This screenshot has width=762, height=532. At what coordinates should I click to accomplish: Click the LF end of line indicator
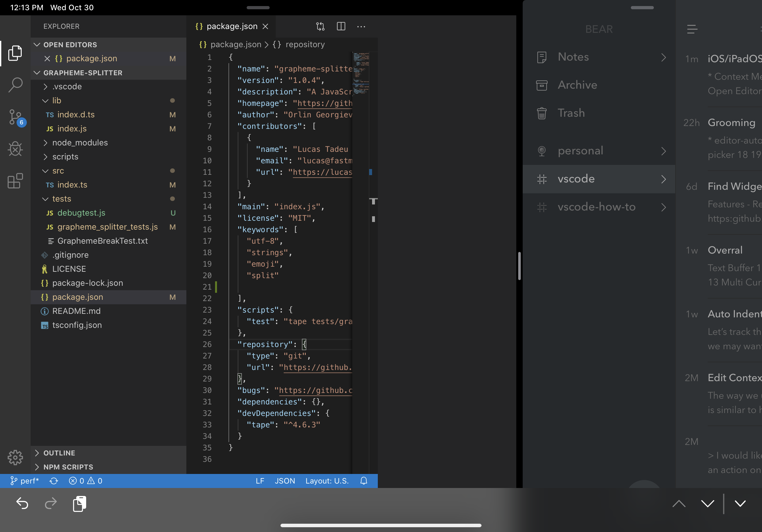pos(260,481)
